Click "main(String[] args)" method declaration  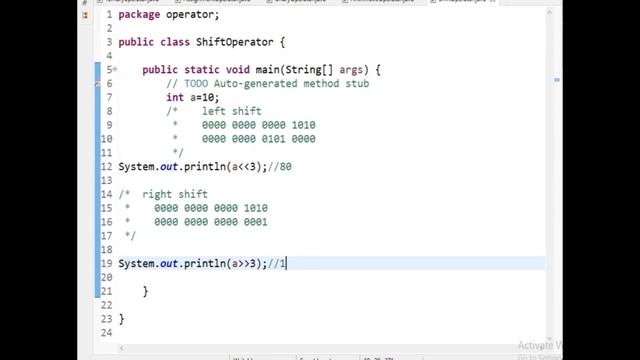(312, 70)
